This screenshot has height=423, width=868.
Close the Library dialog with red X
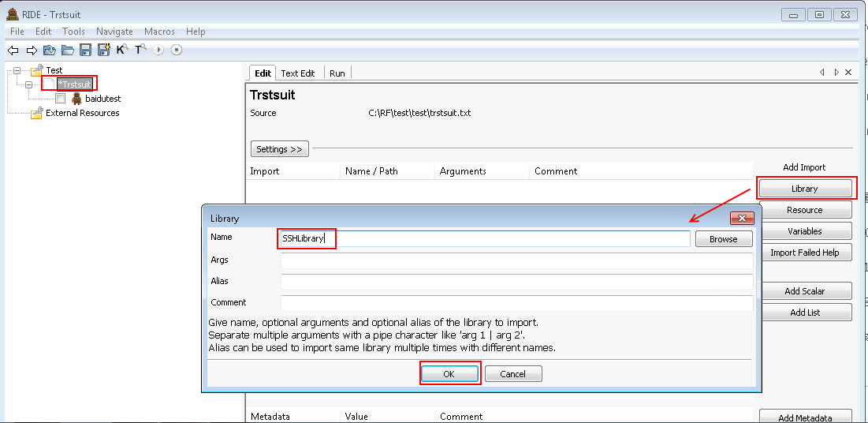[x=742, y=218]
